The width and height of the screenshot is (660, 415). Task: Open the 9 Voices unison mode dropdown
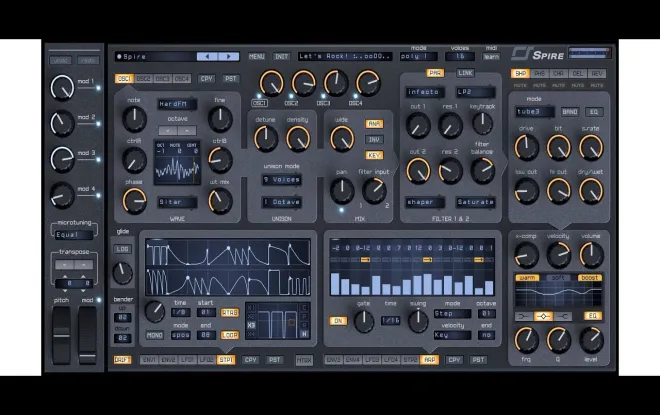pyautogui.click(x=282, y=180)
